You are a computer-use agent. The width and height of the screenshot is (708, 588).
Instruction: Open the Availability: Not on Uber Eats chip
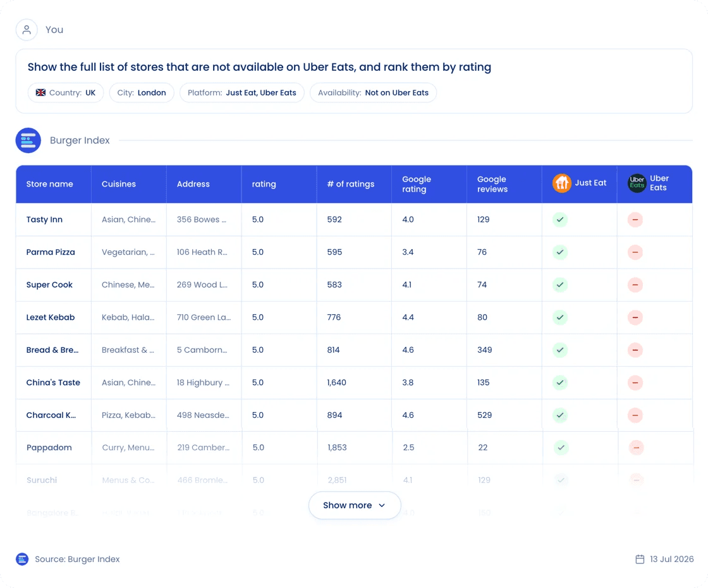point(373,92)
